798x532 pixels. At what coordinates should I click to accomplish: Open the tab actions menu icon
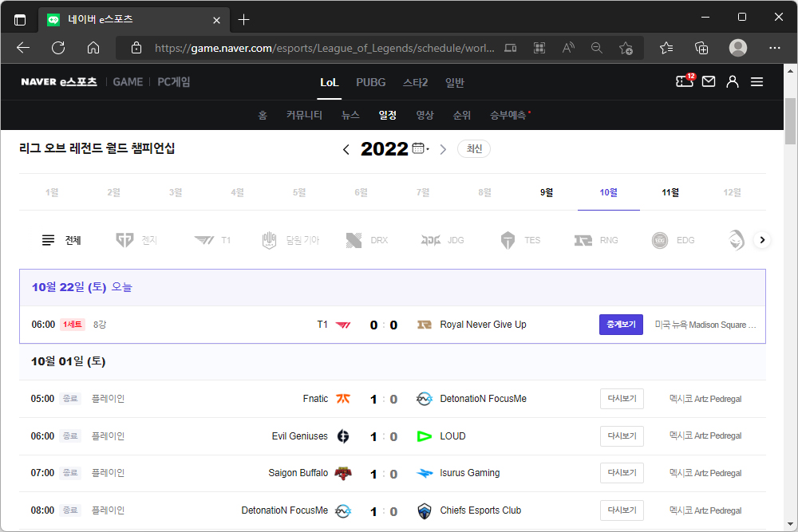[x=20, y=20]
